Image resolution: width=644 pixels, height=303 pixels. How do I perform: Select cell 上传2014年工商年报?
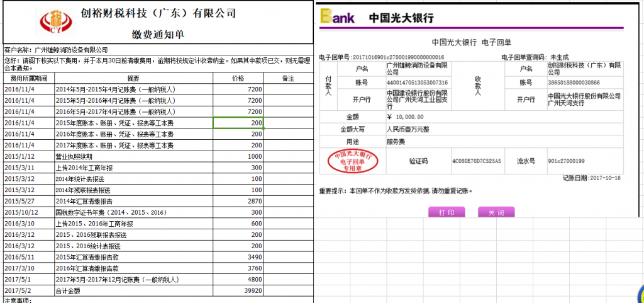133,168
